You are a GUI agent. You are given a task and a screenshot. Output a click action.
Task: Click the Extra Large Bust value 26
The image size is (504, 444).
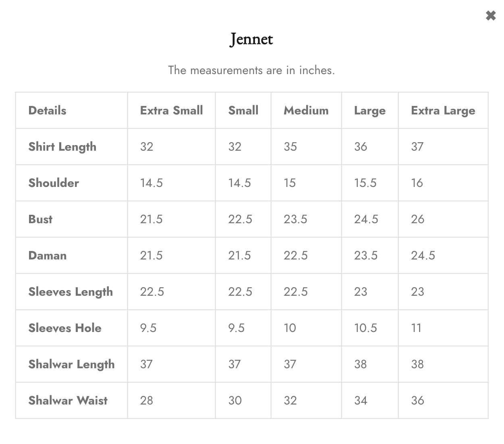(x=417, y=219)
